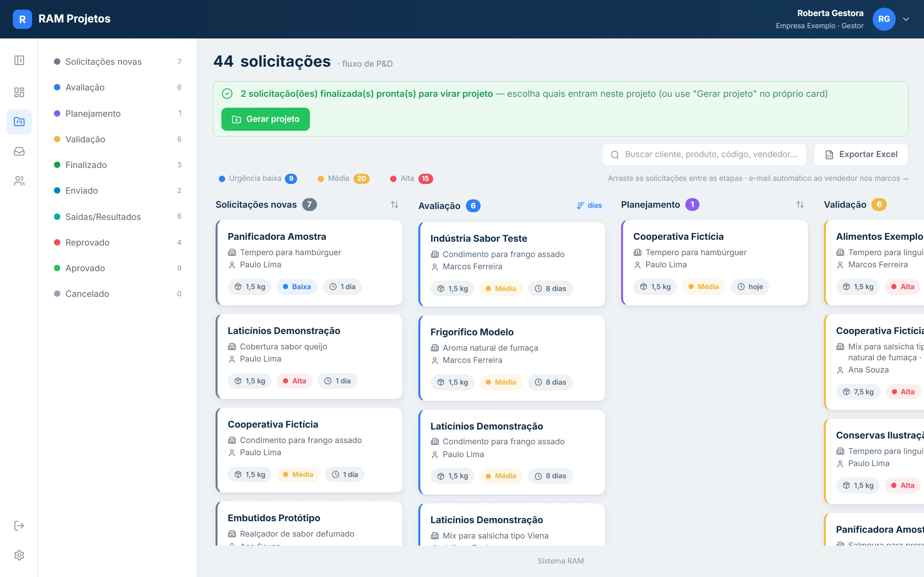Toggle the Alta urgency filter chip
Screen dimensions: 924x577
412,178
